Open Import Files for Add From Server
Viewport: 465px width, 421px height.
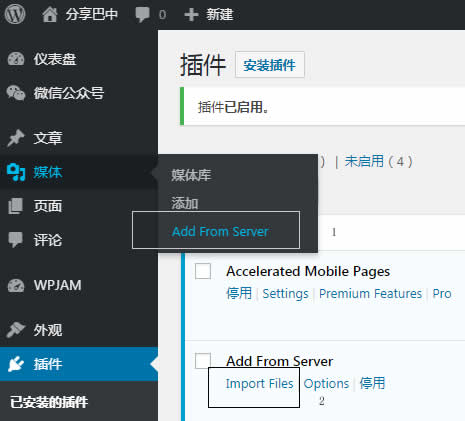click(x=259, y=384)
